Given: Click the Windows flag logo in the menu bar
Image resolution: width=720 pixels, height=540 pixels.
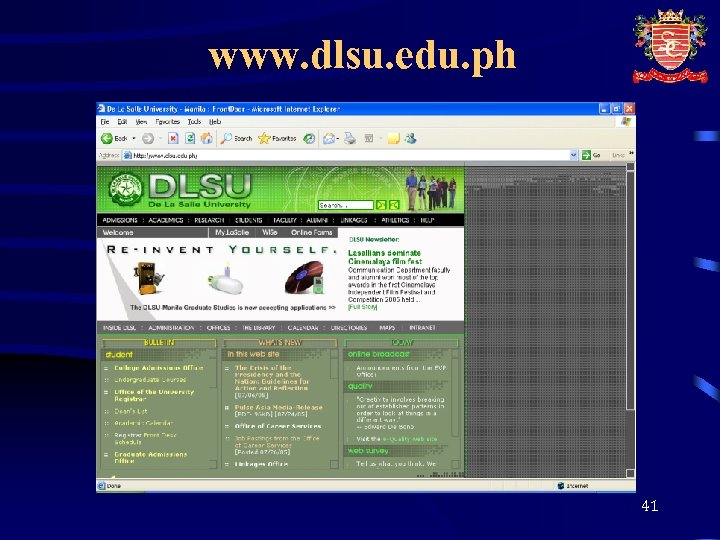Looking at the screenshot, I should (625, 122).
